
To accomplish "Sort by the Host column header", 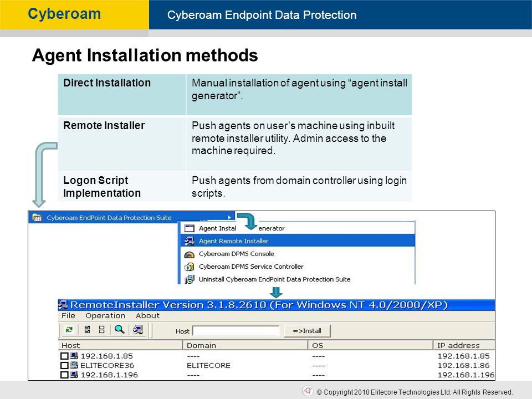I will [x=120, y=345].
